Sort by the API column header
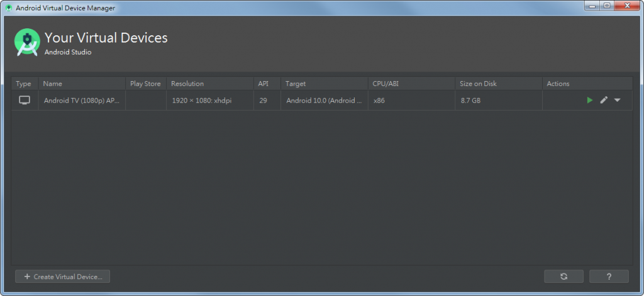 [x=267, y=84]
